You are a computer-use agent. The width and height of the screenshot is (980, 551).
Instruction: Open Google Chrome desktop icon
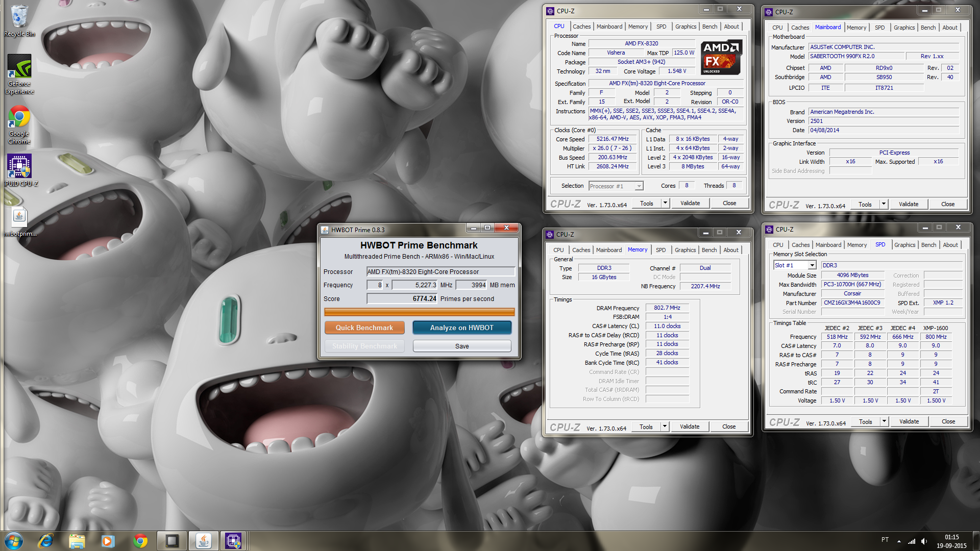click(19, 124)
